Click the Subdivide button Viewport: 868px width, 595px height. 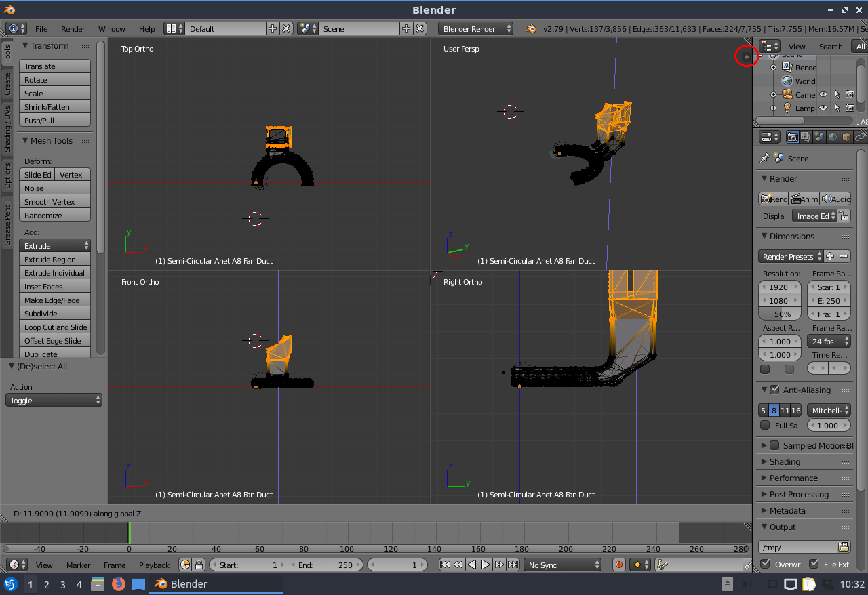(x=55, y=314)
